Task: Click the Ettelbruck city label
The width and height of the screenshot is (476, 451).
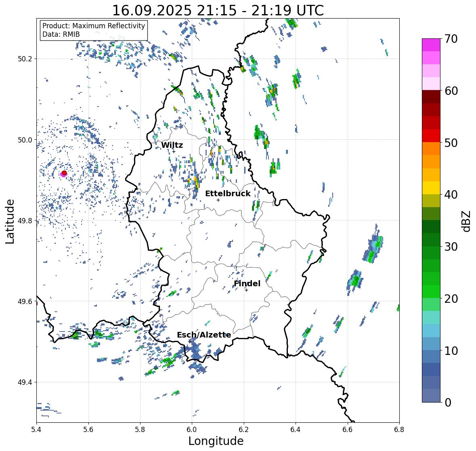Action: point(228,194)
